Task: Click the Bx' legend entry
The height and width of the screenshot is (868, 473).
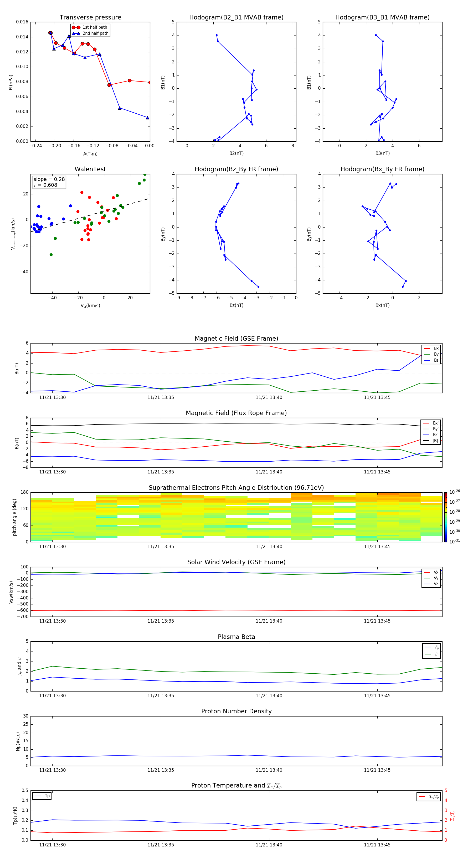Action: (431, 423)
